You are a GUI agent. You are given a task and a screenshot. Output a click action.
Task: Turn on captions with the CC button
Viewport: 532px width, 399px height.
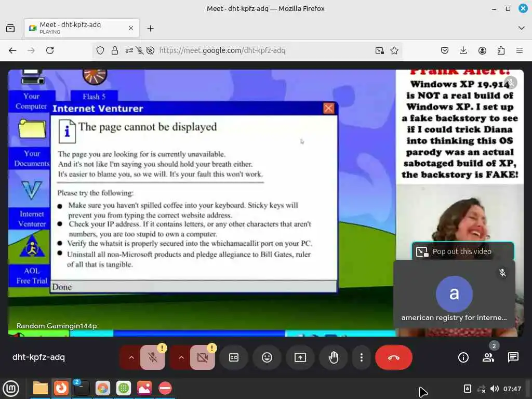[x=234, y=357]
